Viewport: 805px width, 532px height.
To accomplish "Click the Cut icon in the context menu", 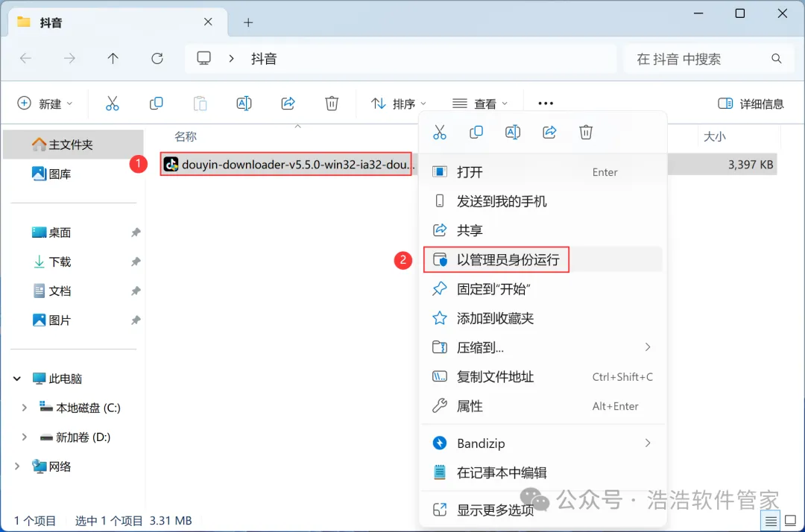I will [x=440, y=133].
